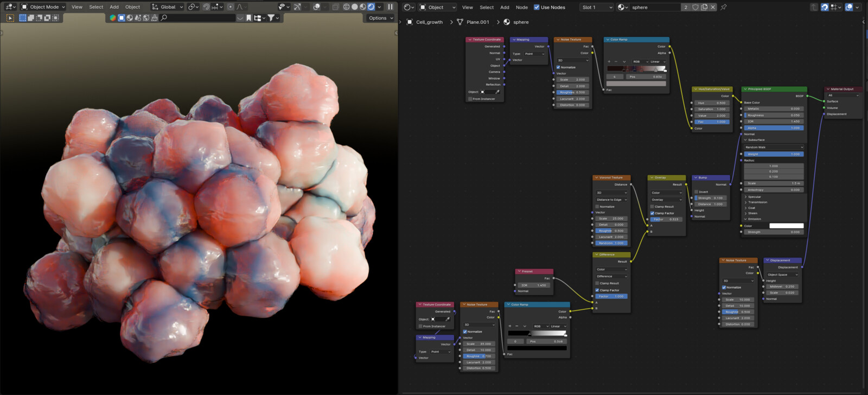Screen dimensions: 868x395
Task: Click the Fresnel node IOR field
Action: 534,285
